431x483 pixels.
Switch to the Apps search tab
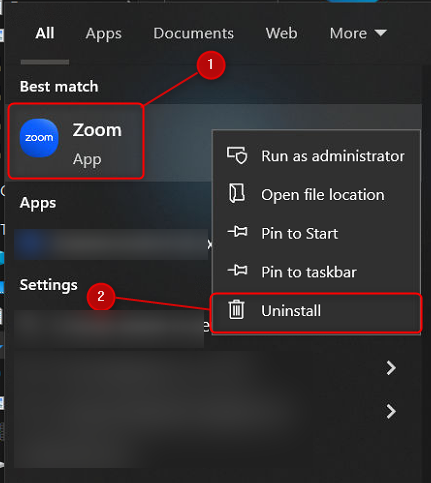pos(104,34)
